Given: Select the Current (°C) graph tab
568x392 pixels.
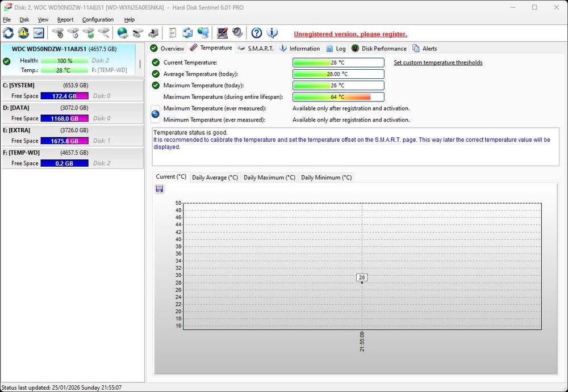Looking at the screenshot, I should [x=171, y=176].
